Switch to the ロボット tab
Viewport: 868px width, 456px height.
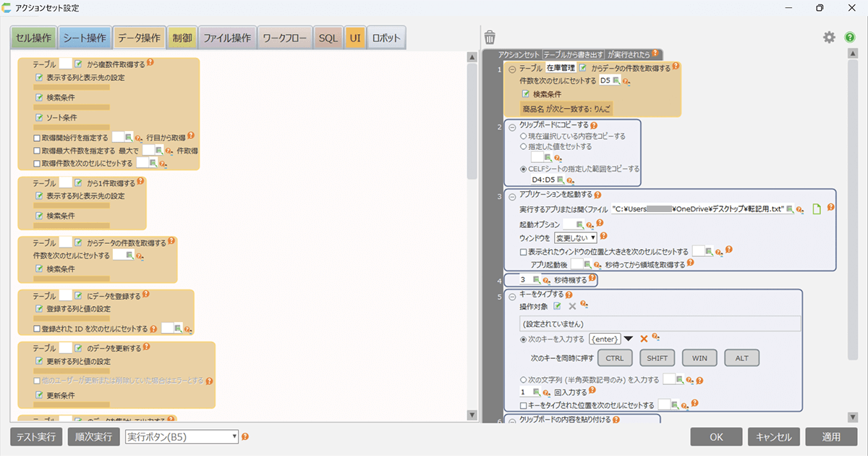point(386,38)
